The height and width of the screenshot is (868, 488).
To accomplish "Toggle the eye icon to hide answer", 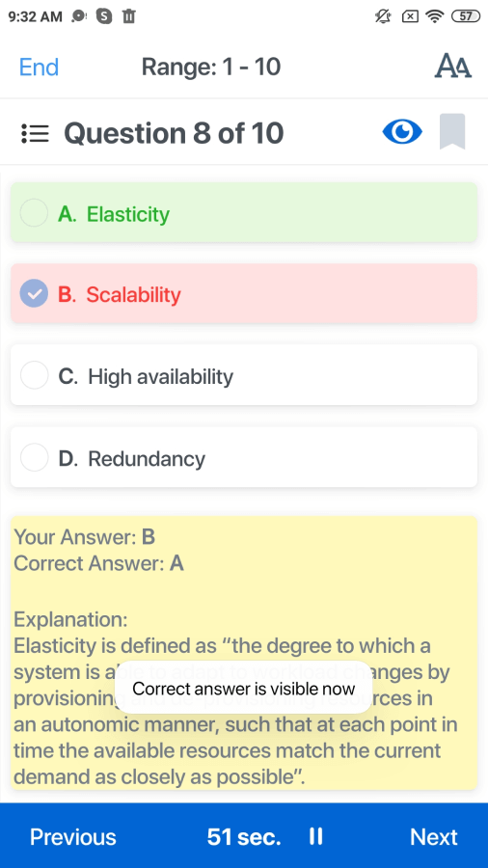I will pyautogui.click(x=402, y=132).
